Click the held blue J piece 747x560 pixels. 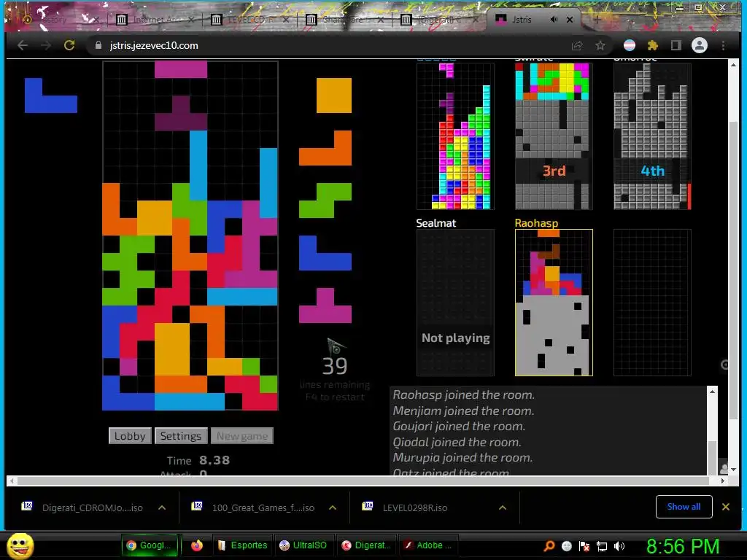pyautogui.click(x=51, y=96)
